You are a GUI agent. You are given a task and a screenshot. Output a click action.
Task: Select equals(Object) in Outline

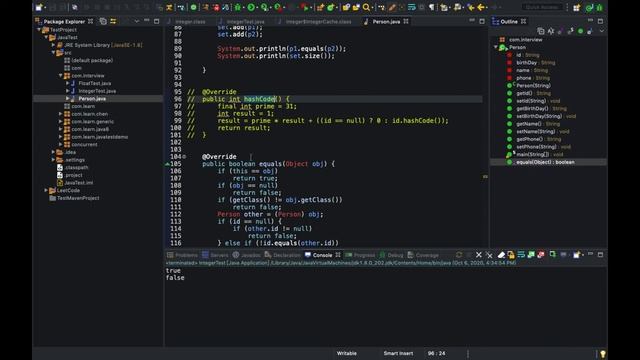point(545,162)
